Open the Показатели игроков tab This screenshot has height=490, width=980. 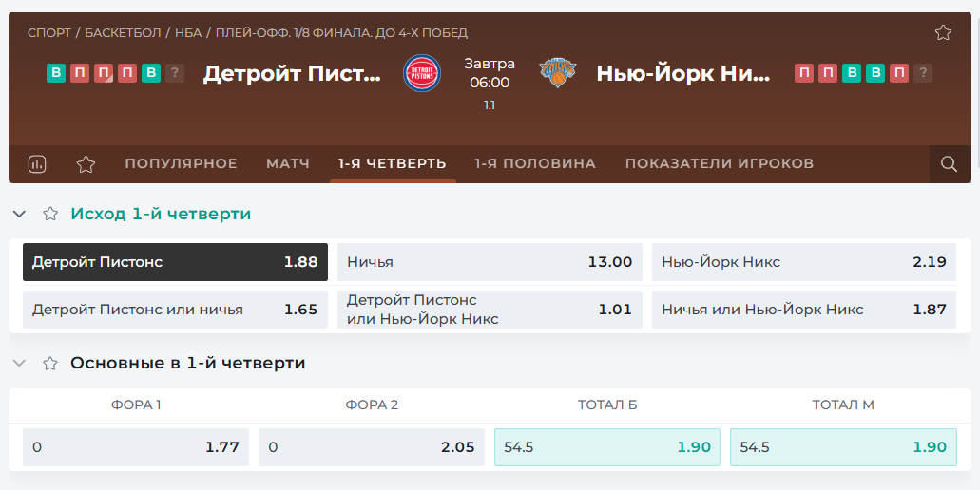tap(720, 163)
